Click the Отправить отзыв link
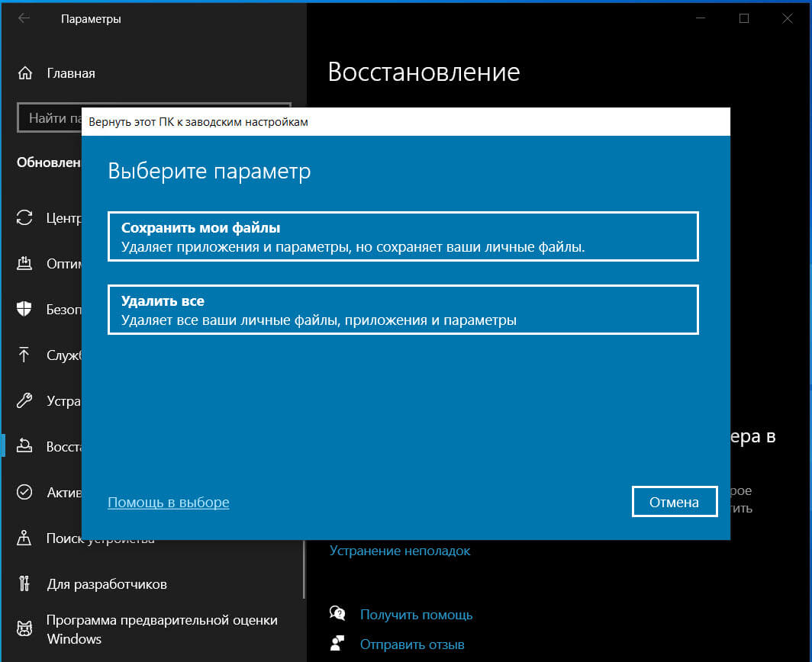The height and width of the screenshot is (662, 812). tap(412, 644)
